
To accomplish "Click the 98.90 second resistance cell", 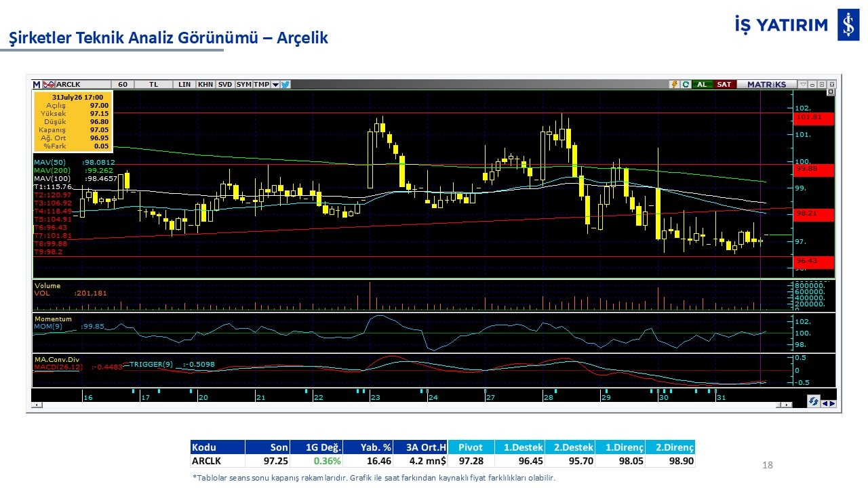I will (670, 461).
